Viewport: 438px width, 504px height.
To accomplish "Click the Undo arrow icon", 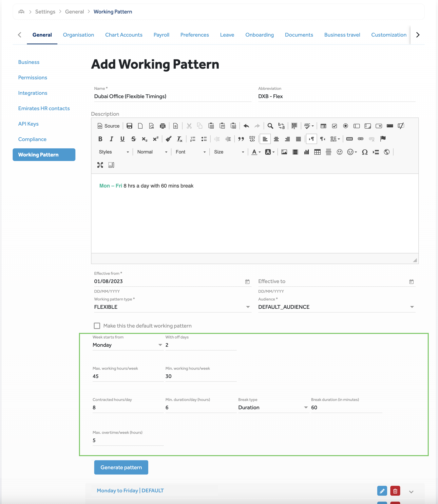I will coord(246,126).
